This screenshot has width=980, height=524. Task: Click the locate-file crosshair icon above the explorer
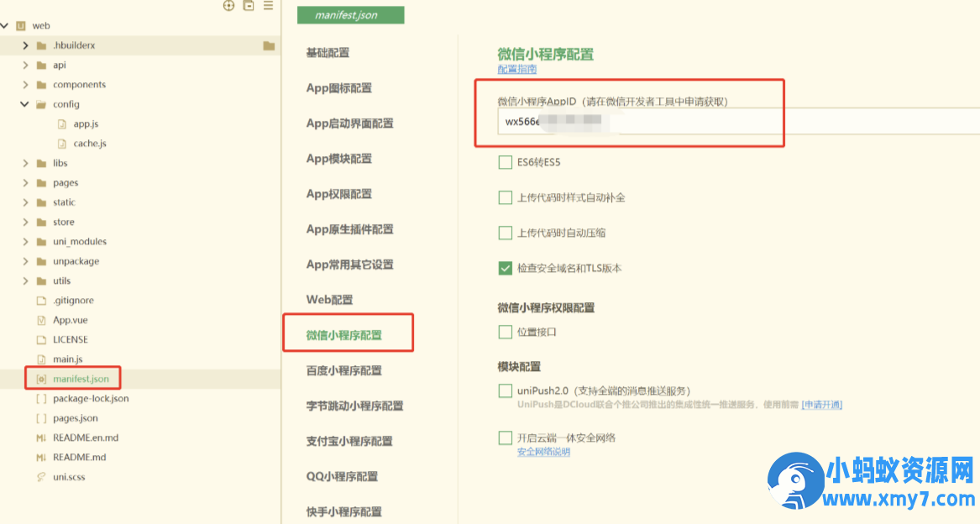[x=228, y=6]
